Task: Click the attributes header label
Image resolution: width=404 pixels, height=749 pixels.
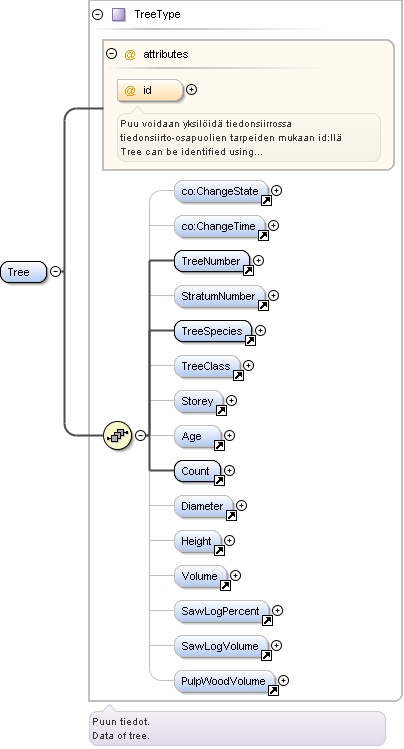Action: tap(165, 54)
